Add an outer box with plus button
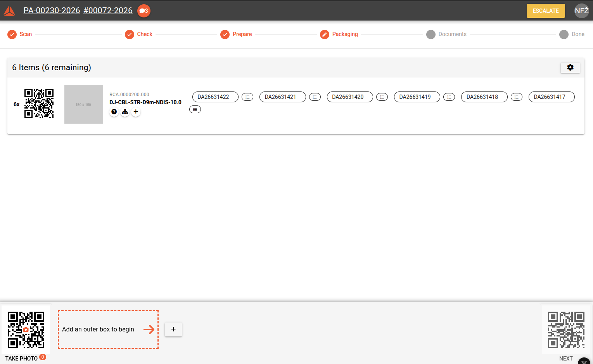593x364 pixels. tap(173, 329)
